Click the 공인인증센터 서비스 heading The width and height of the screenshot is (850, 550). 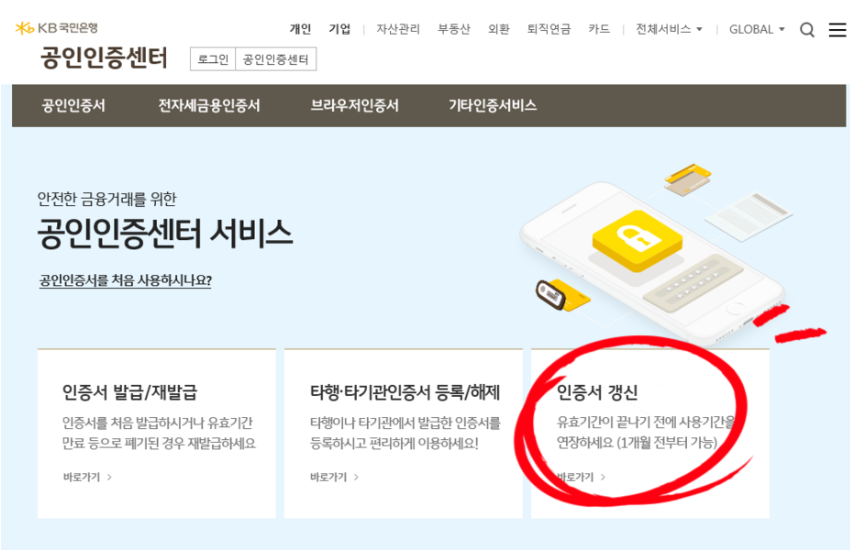[165, 234]
